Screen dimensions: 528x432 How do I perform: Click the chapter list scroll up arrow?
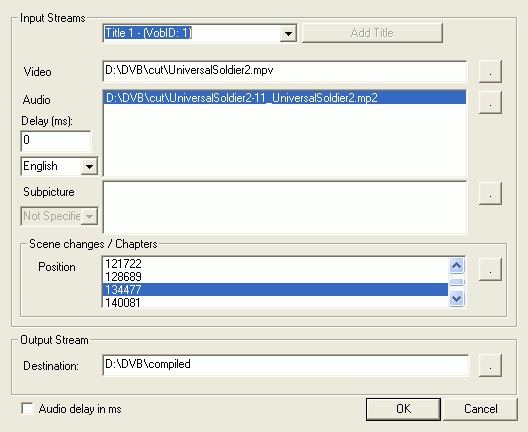click(457, 266)
